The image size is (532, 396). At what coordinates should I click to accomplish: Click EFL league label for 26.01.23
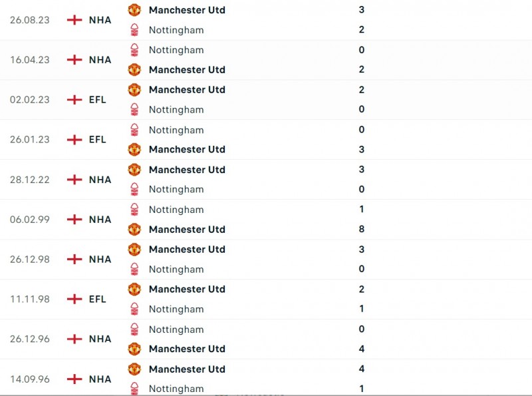click(x=98, y=140)
